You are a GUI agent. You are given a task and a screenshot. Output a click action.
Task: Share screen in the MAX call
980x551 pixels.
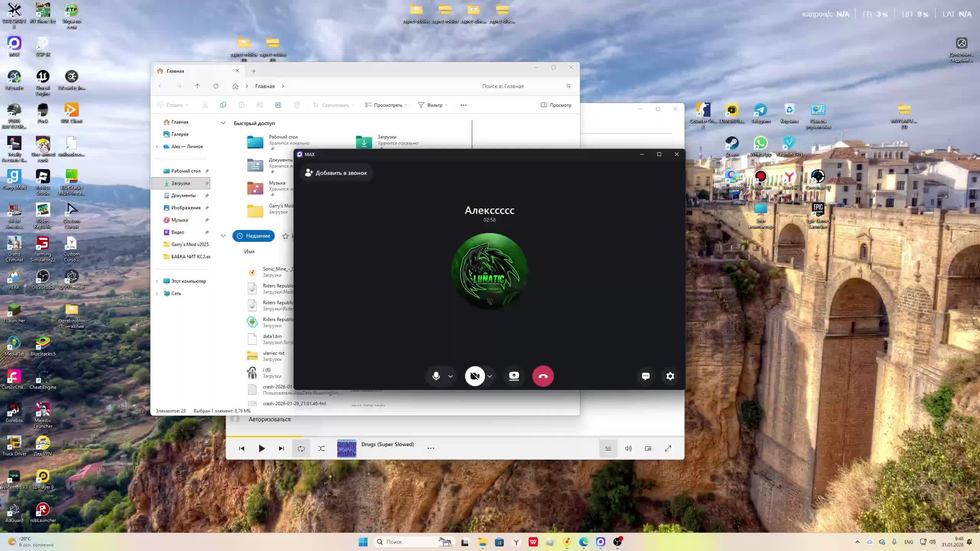pyautogui.click(x=514, y=376)
